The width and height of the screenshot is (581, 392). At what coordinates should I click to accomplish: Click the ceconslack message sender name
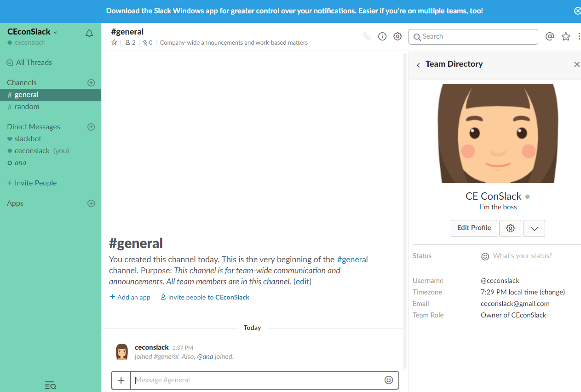152,347
